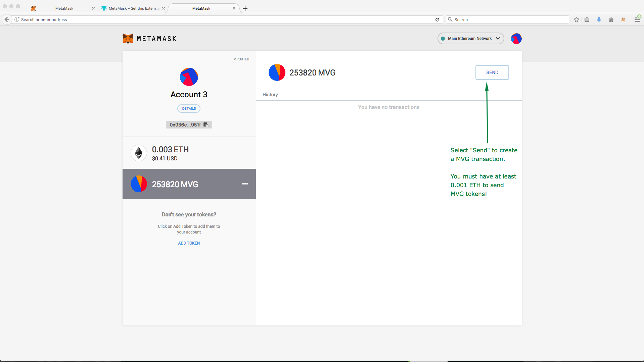Viewport: 644px width, 362px height.
Task: Open the account avatar menu in header
Action: coord(516,39)
